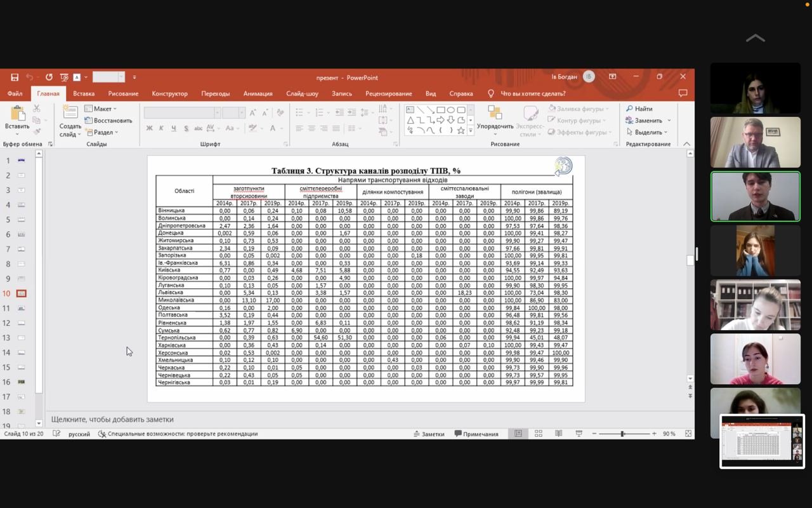The width and height of the screenshot is (812, 508).
Task: Click the Find (Найти) search icon
Action: coord(639,109)
